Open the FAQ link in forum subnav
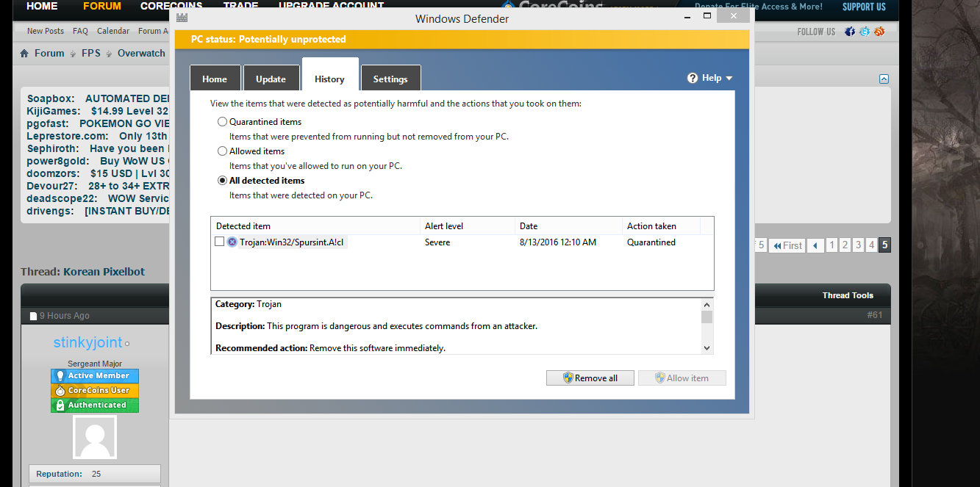The width and height of the screenshot is (980, 487). [x=80, y=31]
